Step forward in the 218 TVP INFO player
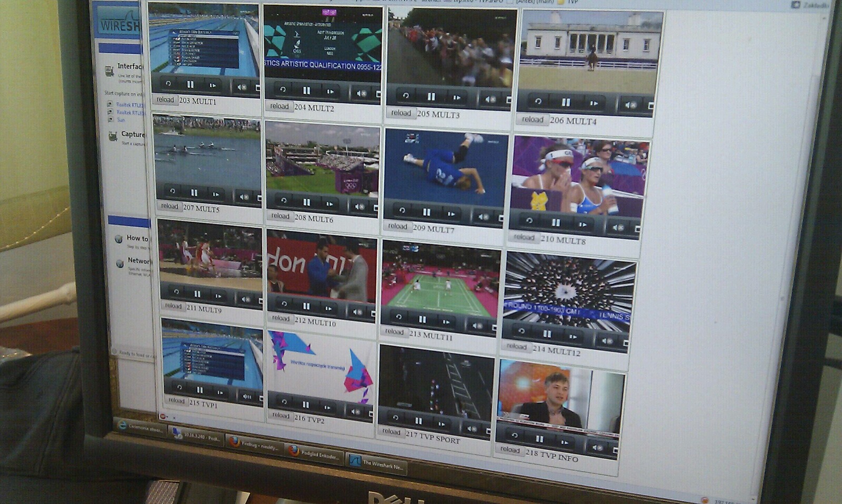842x504 pixels. tap(564, 441)
